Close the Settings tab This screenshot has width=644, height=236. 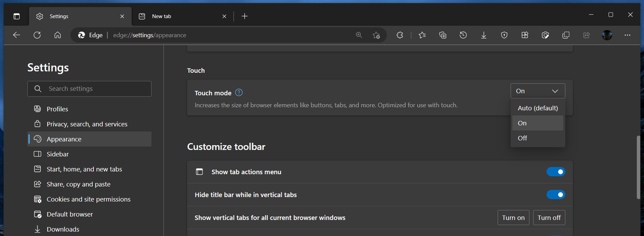pyautogui.click(x=122, y=16)
